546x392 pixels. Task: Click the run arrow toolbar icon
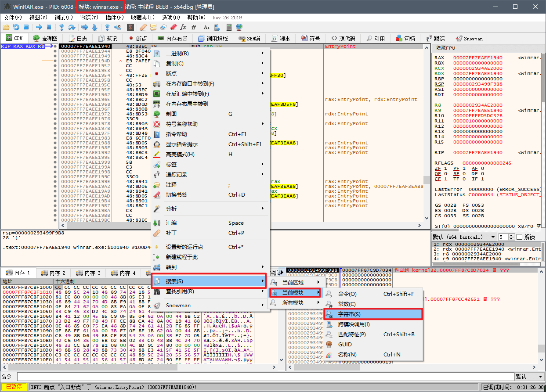tap(39, 27)
